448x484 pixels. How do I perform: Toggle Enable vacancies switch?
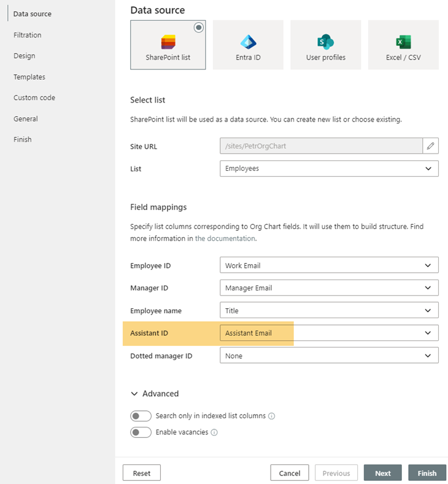(141, 432)
